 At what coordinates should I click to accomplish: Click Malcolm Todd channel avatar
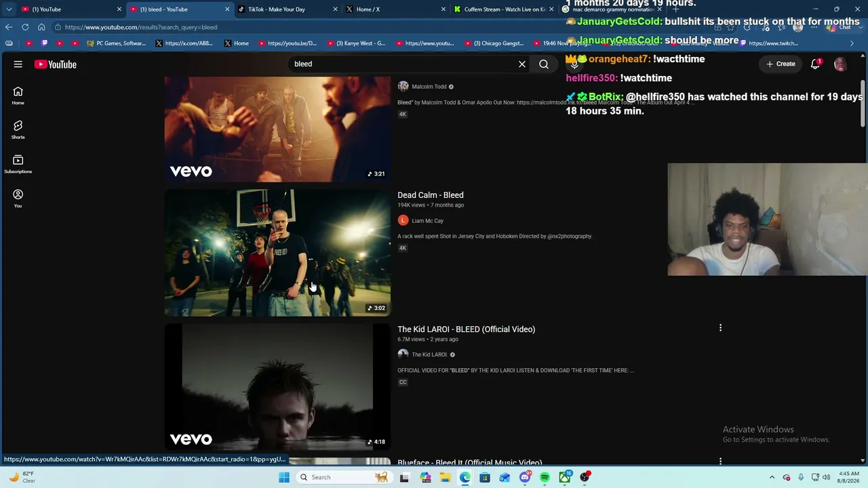coord(403,87)
